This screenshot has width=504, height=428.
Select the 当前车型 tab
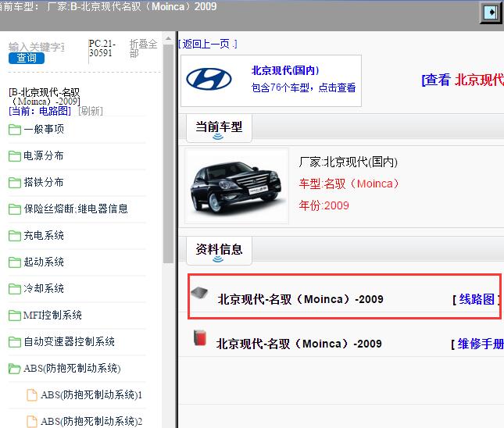(219, 127)
